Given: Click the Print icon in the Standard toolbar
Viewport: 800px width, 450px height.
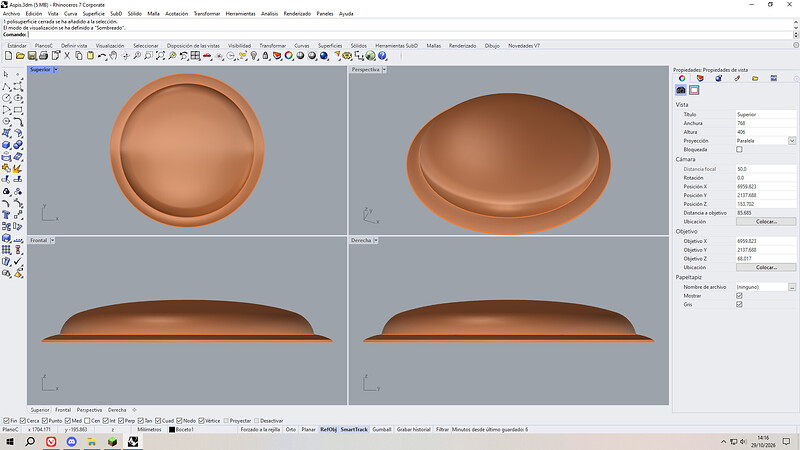Looking at the screenshot, I should click(43, 56).
